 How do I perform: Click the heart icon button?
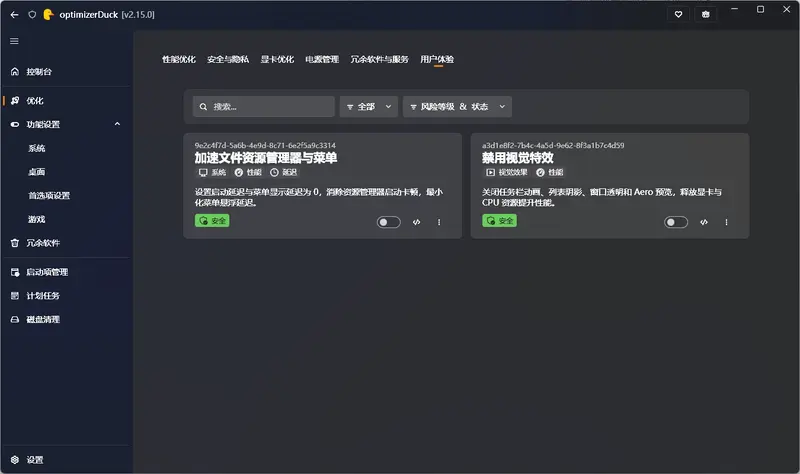(679, 14)
